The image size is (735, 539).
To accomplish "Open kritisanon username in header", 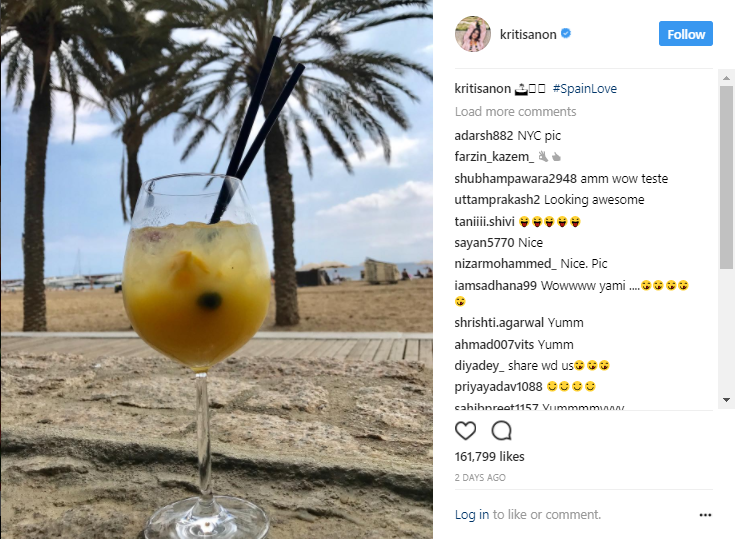I will click(x=528, y=34).
